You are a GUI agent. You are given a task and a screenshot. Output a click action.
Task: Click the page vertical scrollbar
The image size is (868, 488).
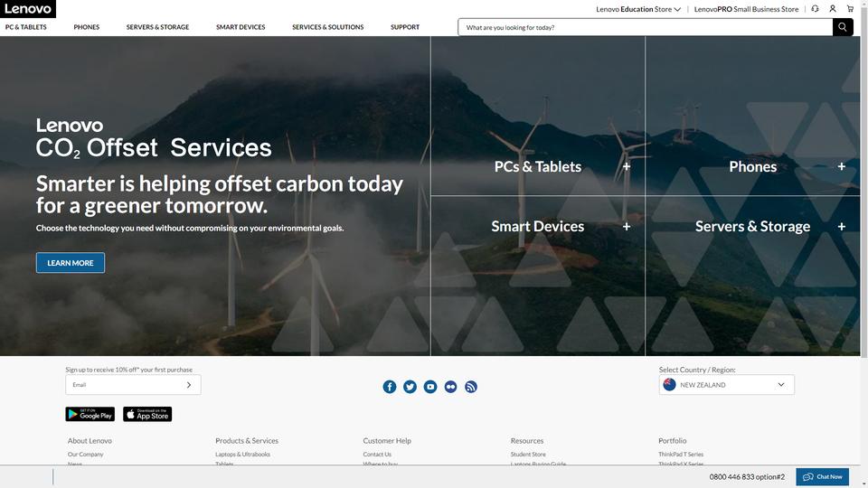coord(864,183)
